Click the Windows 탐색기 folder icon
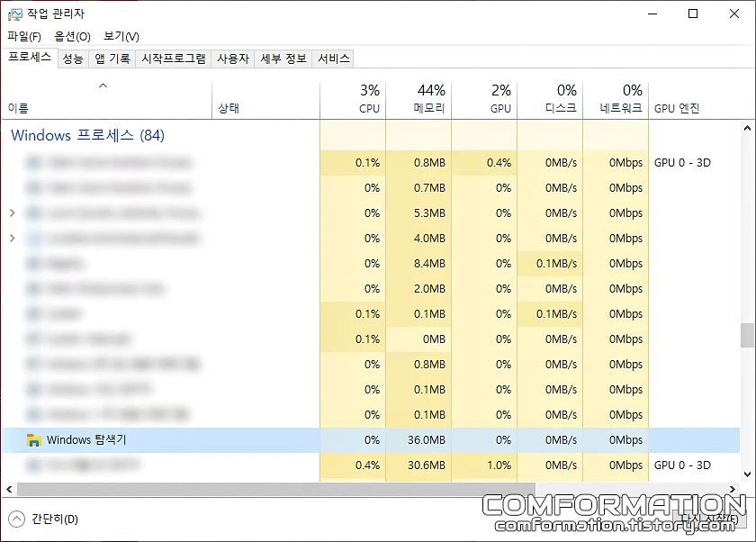This screenshot has width=756, height=542. [33, 439]
